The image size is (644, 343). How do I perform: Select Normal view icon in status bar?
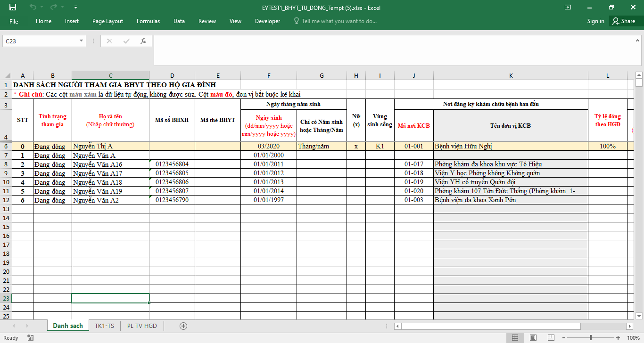pos(515,338)
